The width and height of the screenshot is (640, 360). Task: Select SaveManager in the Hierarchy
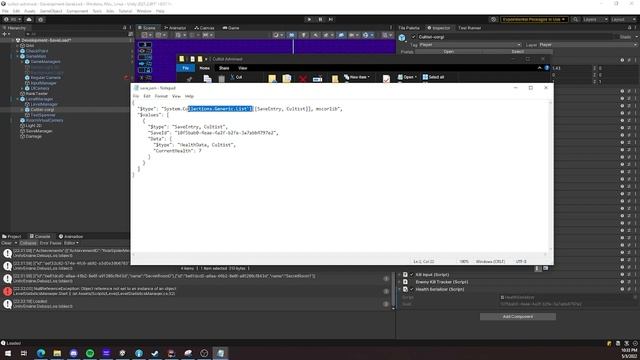coord(39,131)
